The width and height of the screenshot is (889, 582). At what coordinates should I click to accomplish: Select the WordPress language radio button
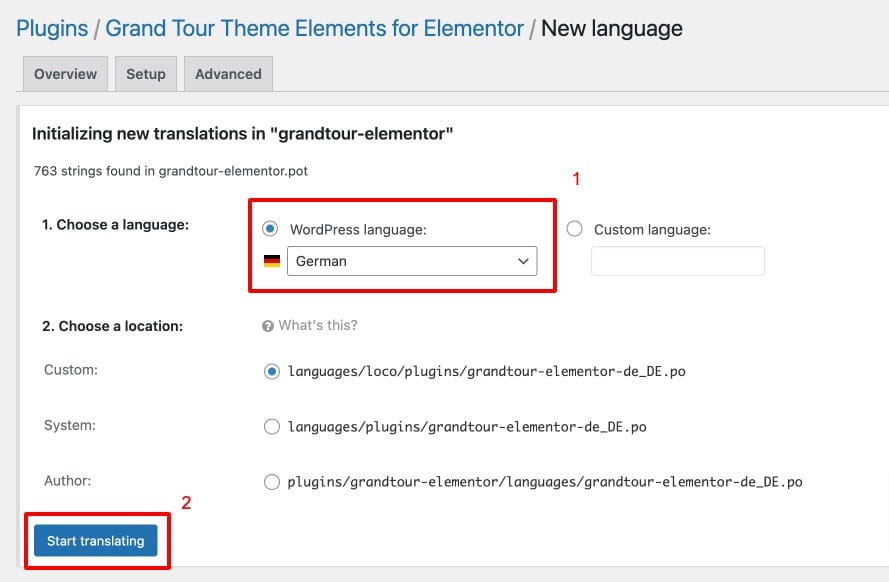click(x=270, y=228)
